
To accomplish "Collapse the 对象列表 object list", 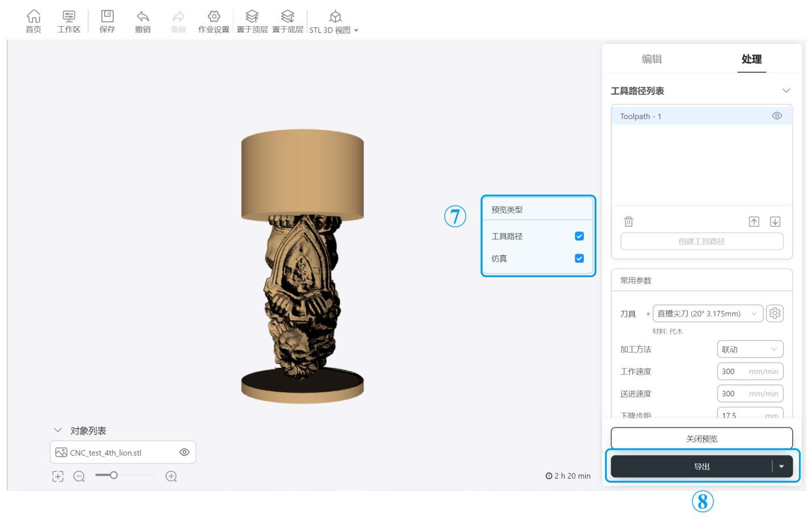I will pyautogui.click(x=57, y=430).
